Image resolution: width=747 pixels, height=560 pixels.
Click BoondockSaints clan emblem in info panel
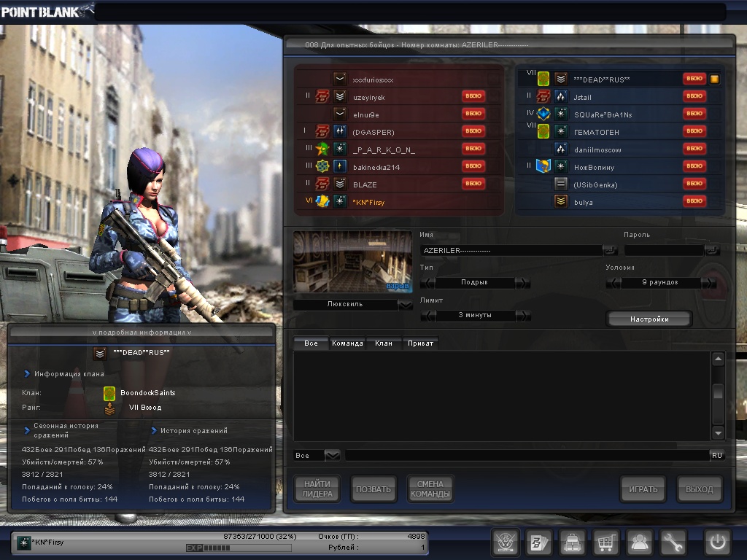(x=109, y=393)
